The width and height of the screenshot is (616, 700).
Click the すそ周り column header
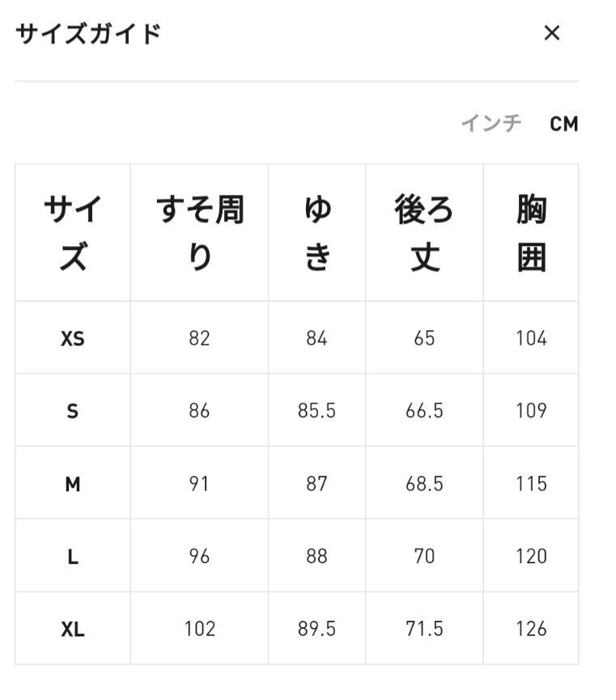(199, 232)
